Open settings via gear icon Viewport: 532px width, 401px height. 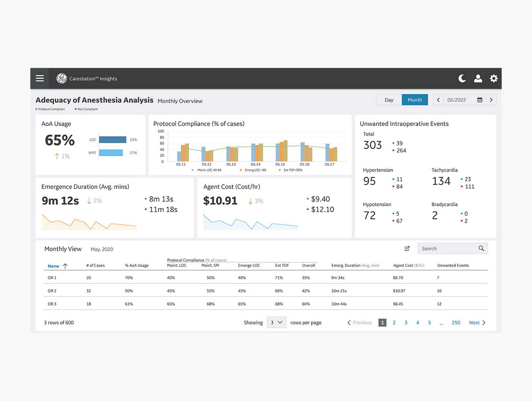point(493,78)
